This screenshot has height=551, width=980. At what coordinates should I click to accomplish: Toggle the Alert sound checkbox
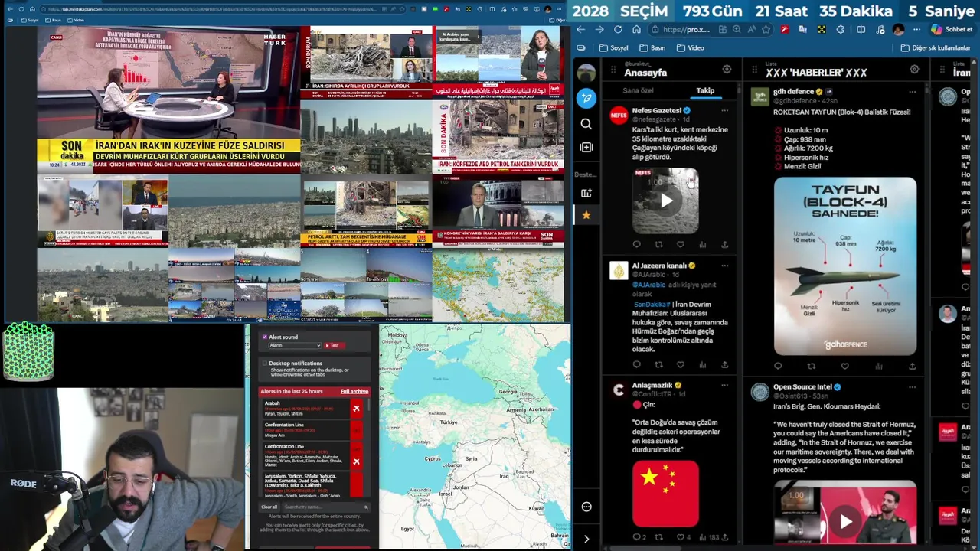click(x=265, y=337)
